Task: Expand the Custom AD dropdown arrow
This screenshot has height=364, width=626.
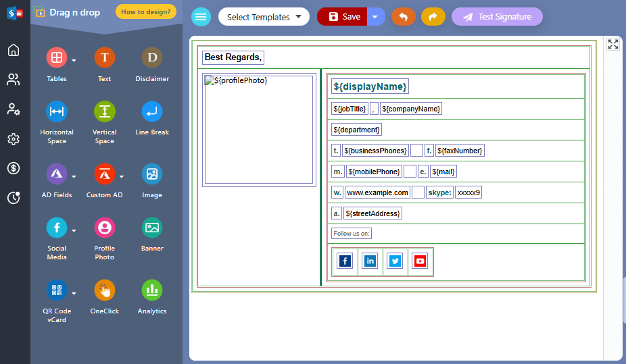Action: pyautogui.click(x=122, y=177)
